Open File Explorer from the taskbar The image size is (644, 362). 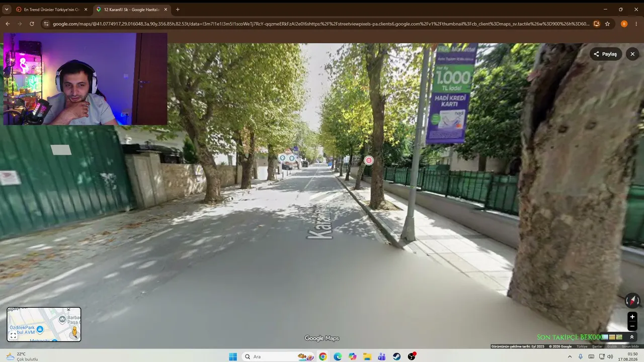tap(367, 356)
